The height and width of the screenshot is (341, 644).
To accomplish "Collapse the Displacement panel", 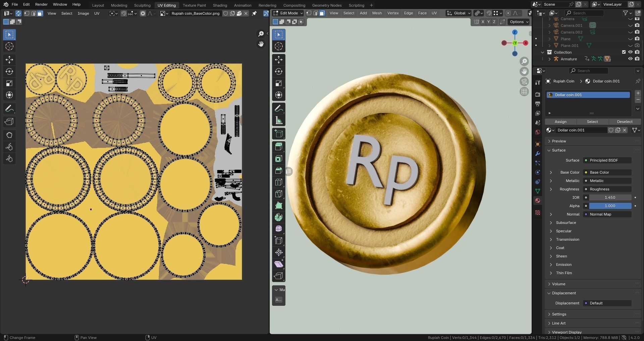I will pos(564,293).
